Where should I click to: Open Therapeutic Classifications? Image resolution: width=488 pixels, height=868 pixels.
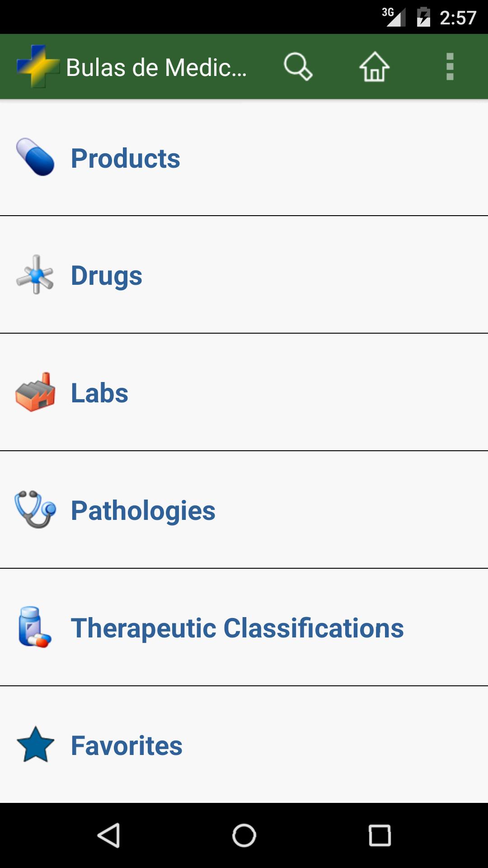click(x=237, y=628)
